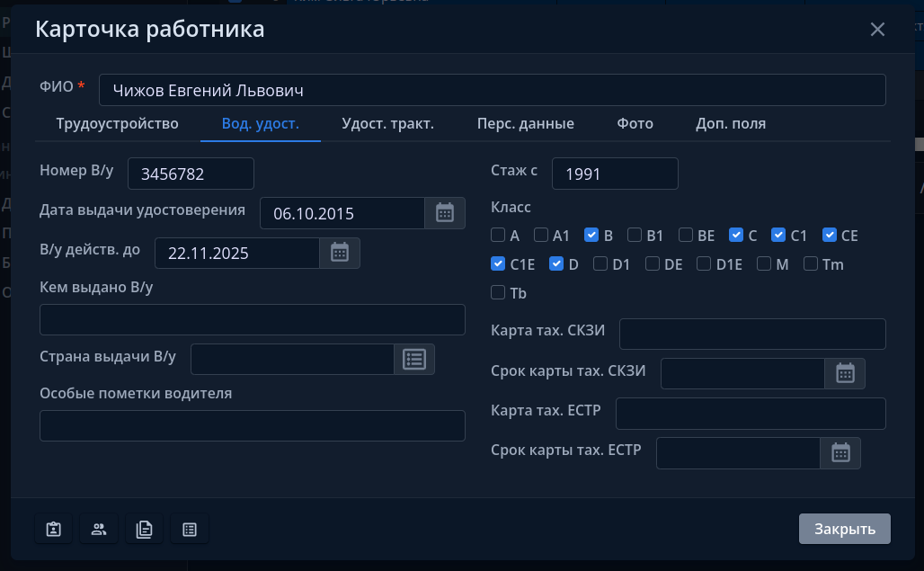Screen dimensions: 924x571
Task: Open calendar for СКЗИ tachograph card expiry
Action: (845, 373)
